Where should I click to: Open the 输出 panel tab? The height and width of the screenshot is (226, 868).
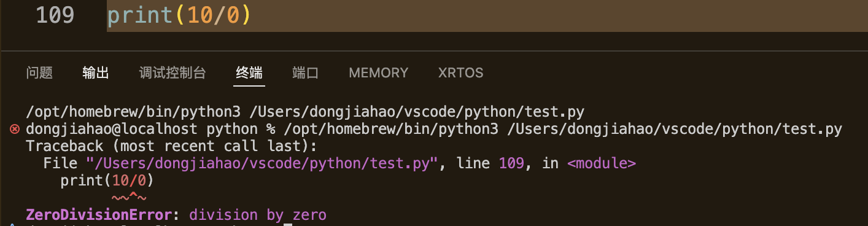96,73
